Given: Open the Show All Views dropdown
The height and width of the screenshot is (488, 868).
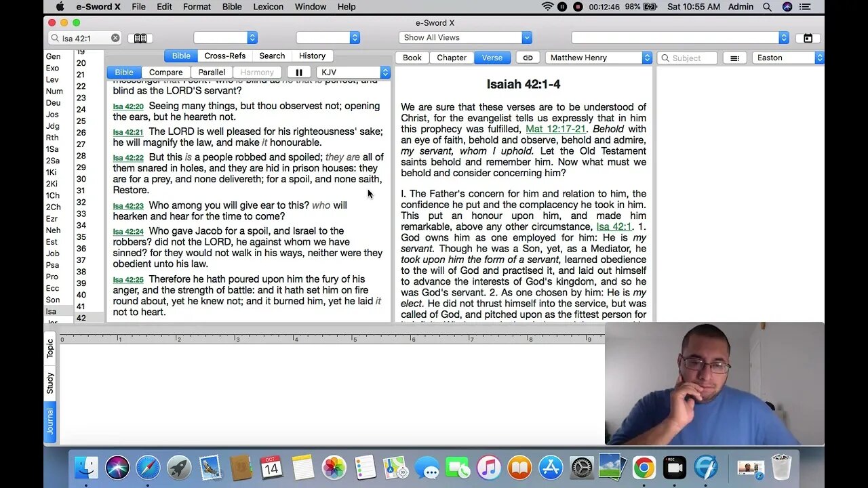Looking at the screenshot, I should [x=465, y=38].
